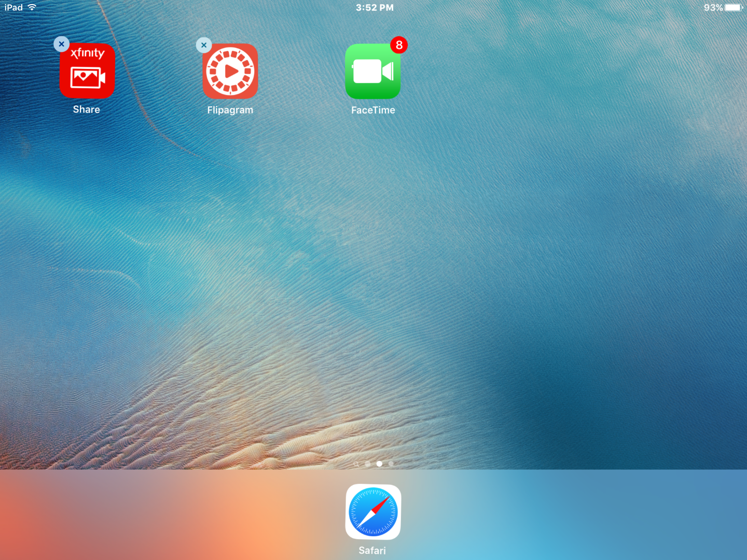Image resolution: width=747 pixels, height=560 pixels.
Task: Launch Safari from the dock
Action: (x=373, y=512)
